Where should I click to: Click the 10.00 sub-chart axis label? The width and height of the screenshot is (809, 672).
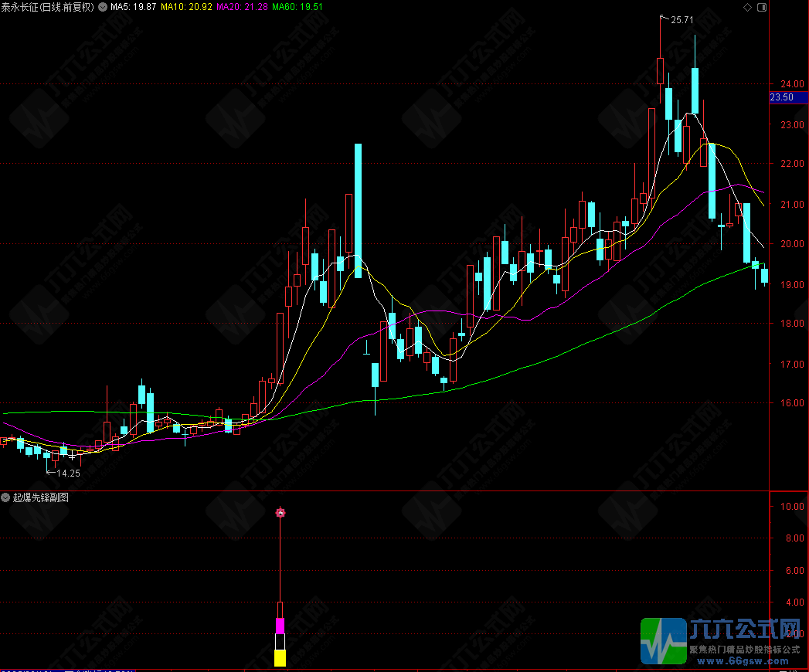click(792, 507)
